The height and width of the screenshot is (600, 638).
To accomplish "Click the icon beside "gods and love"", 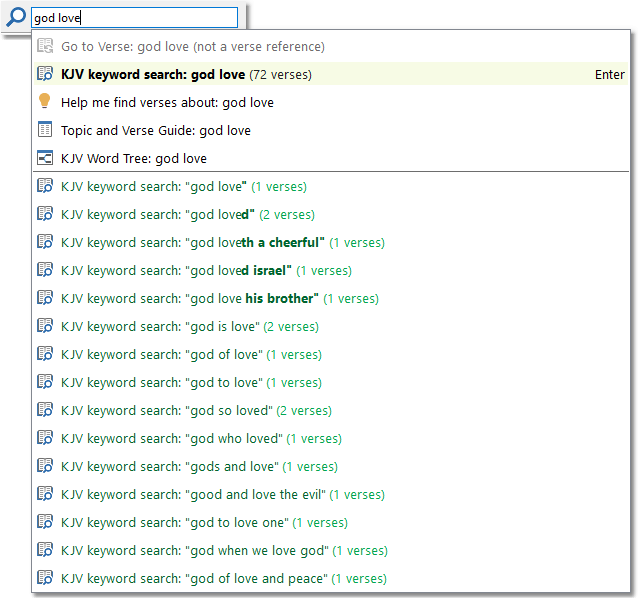I will 45,466.
